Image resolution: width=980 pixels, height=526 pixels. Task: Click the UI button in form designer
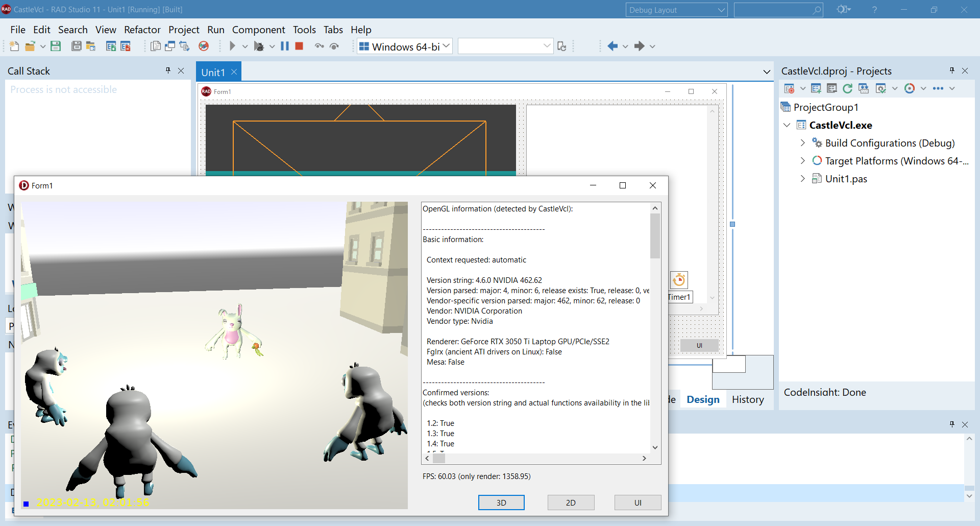(x=699, y=346)
